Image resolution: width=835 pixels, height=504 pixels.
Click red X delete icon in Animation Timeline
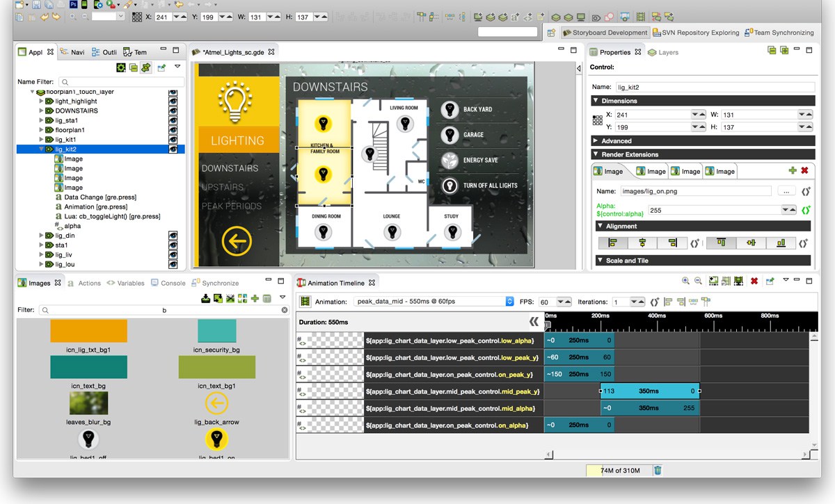(x=754, y=282)
